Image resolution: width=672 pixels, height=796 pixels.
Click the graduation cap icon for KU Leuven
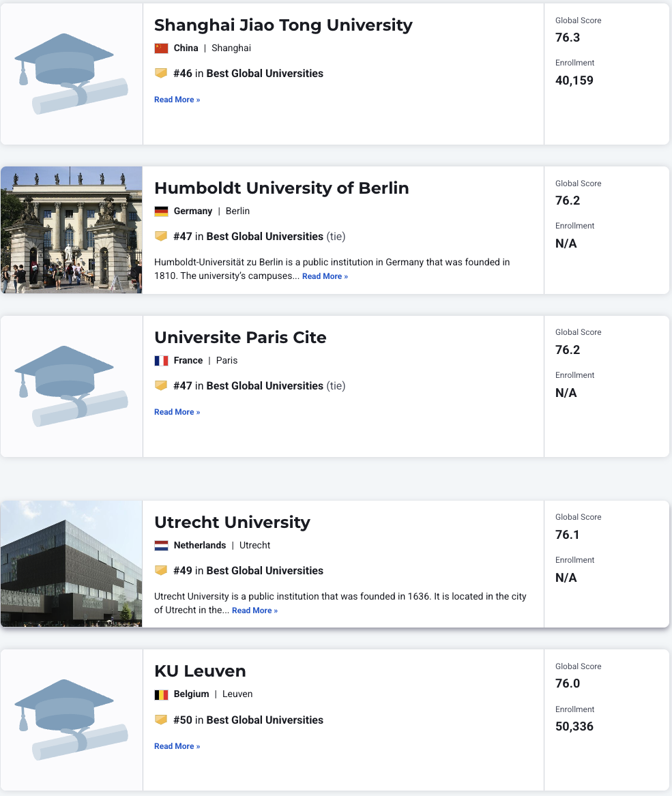71,720
